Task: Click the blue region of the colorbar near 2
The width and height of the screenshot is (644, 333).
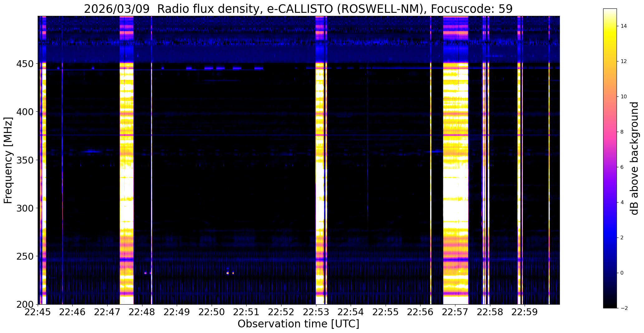Action: 610,238
